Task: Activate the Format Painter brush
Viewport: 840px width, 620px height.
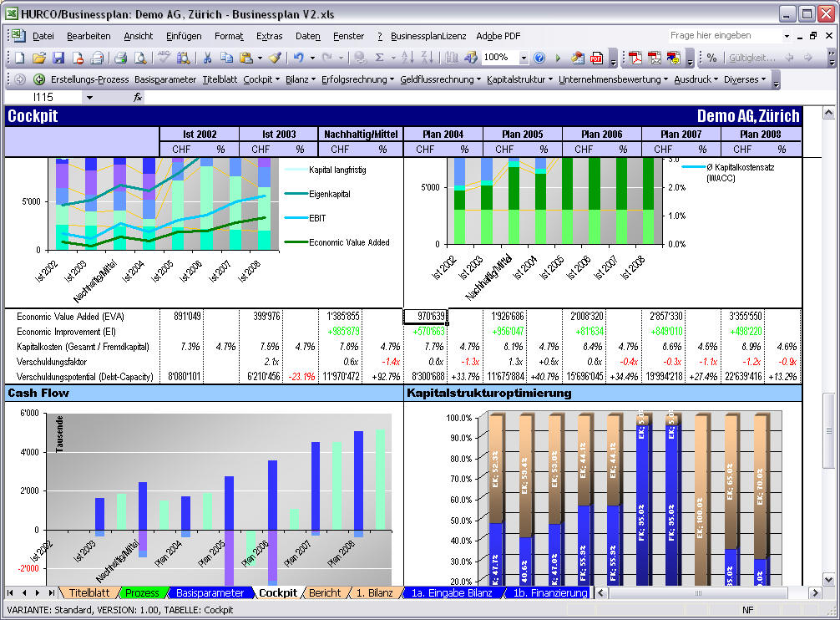Action: click(276, 58)
